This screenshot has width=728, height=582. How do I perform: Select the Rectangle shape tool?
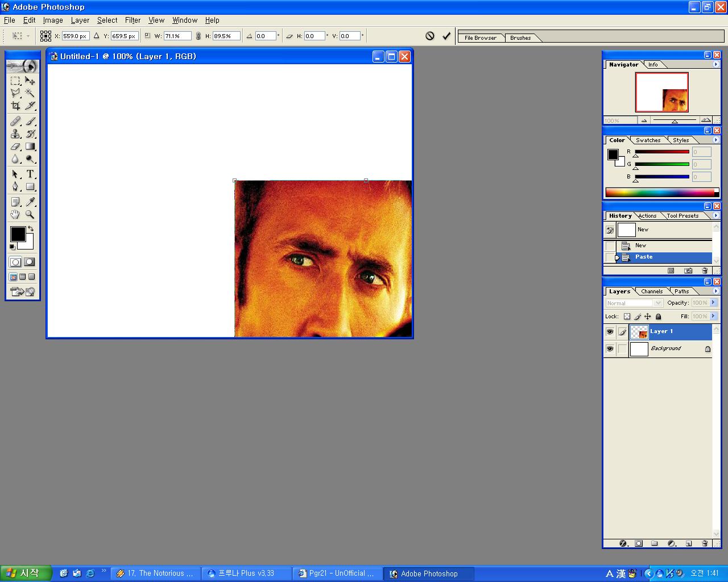[x=30, y=186]
